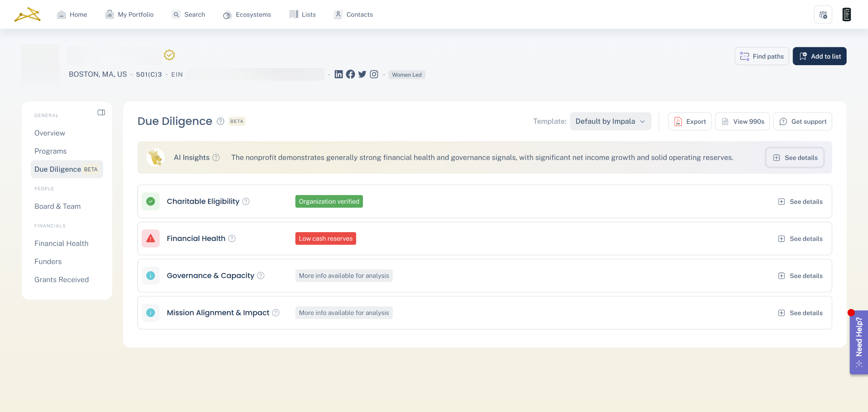Click the AI Insights info question icon
The image size is (868, 412).
coord(216,157)
